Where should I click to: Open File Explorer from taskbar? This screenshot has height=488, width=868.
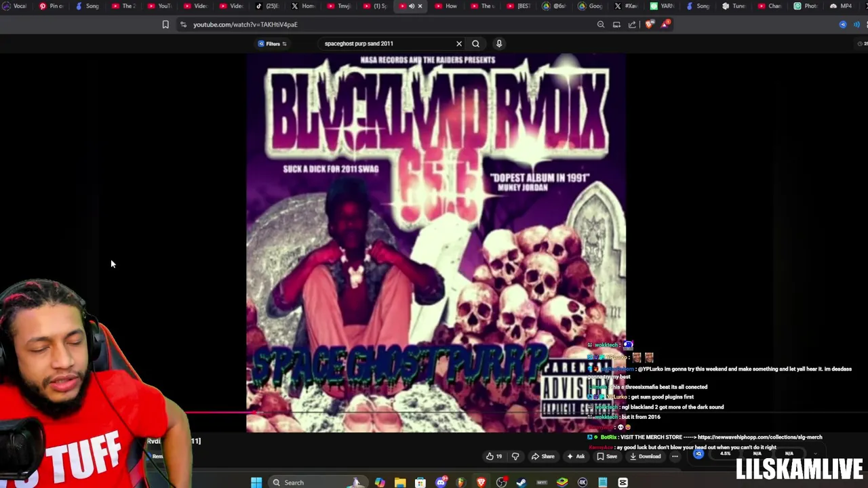(x=400, y=483)
